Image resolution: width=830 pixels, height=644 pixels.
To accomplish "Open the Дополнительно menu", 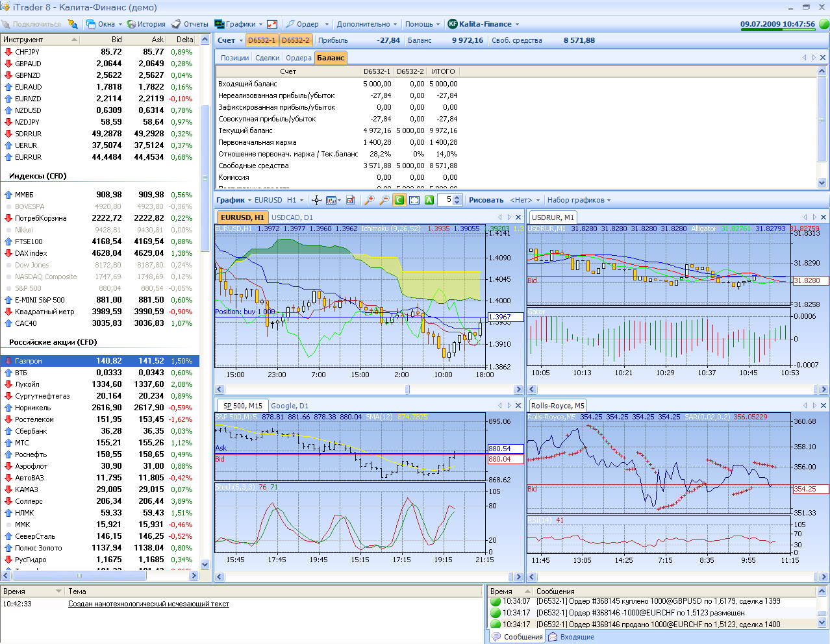I will [367, 24].
